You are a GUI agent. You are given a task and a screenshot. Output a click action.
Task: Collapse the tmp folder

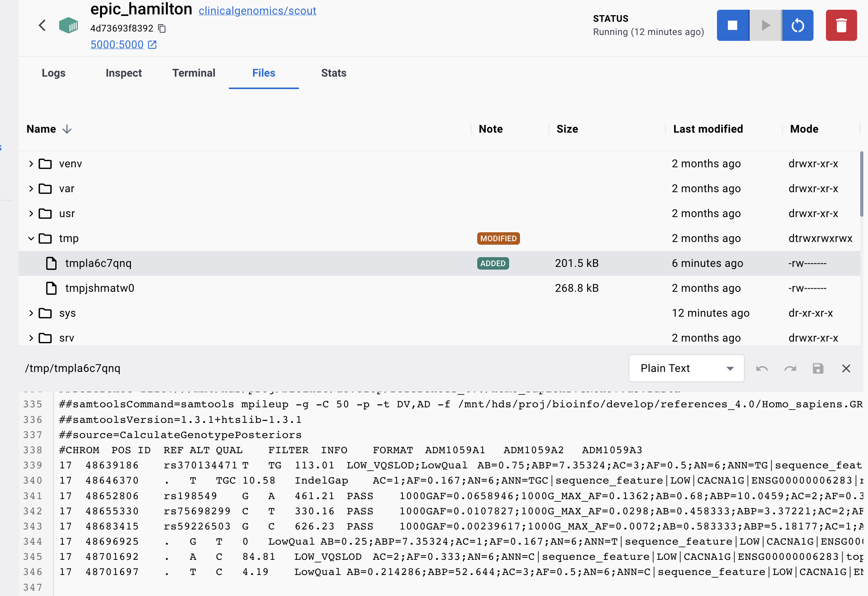click(x=31, y=238)
